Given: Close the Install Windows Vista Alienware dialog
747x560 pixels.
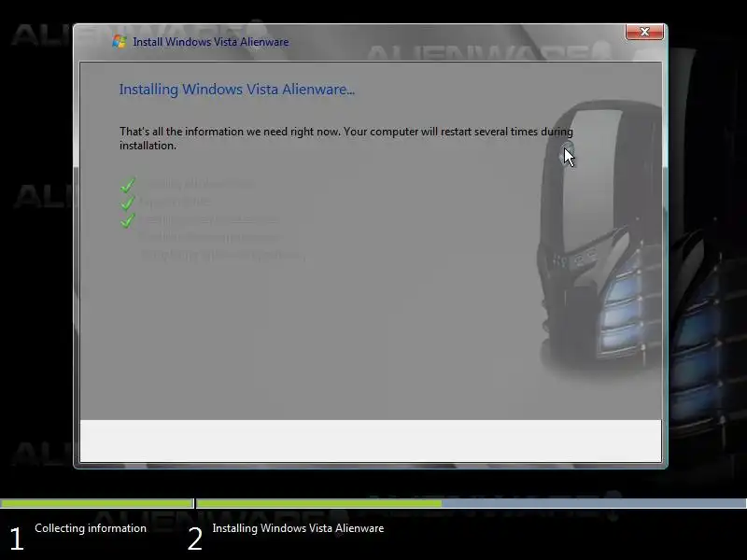Looking at the screenshot, I should click(x=644, y=32).
